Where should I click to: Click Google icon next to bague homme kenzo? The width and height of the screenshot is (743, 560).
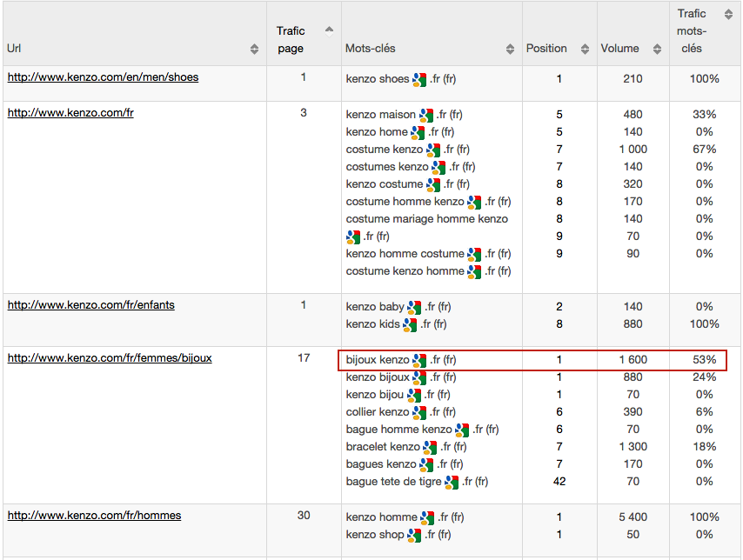tap(462, 430)
